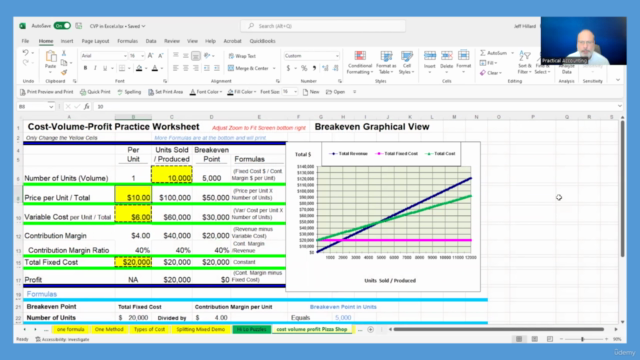Switch to the Data ribbon tab
640x360 pixels.
click(x=151, y=41)
